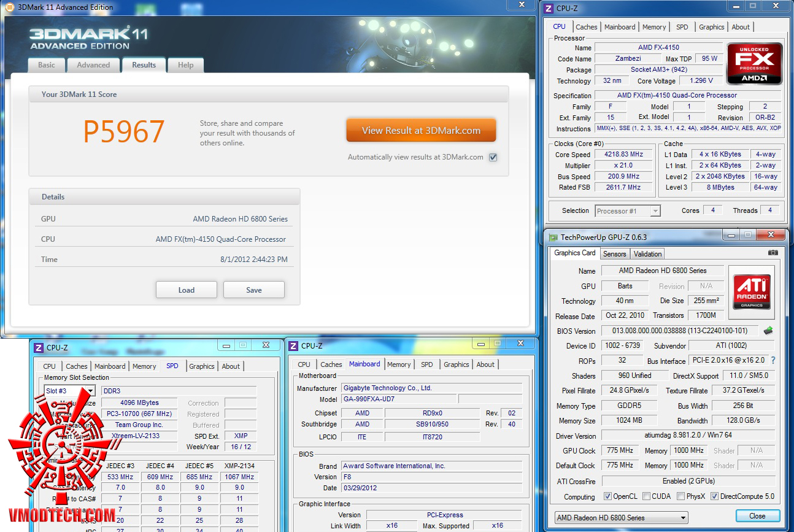Open the AMD Radeon HD 6800 Series GPU dropdown
Viewport: 794px width, 532px height.
pos(621,517)
